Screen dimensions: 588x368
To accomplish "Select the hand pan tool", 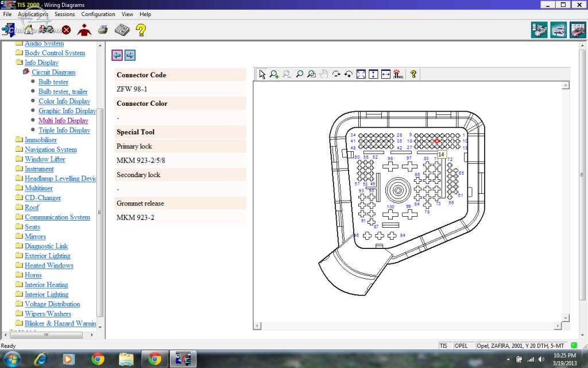I will [x=324, y=74].
